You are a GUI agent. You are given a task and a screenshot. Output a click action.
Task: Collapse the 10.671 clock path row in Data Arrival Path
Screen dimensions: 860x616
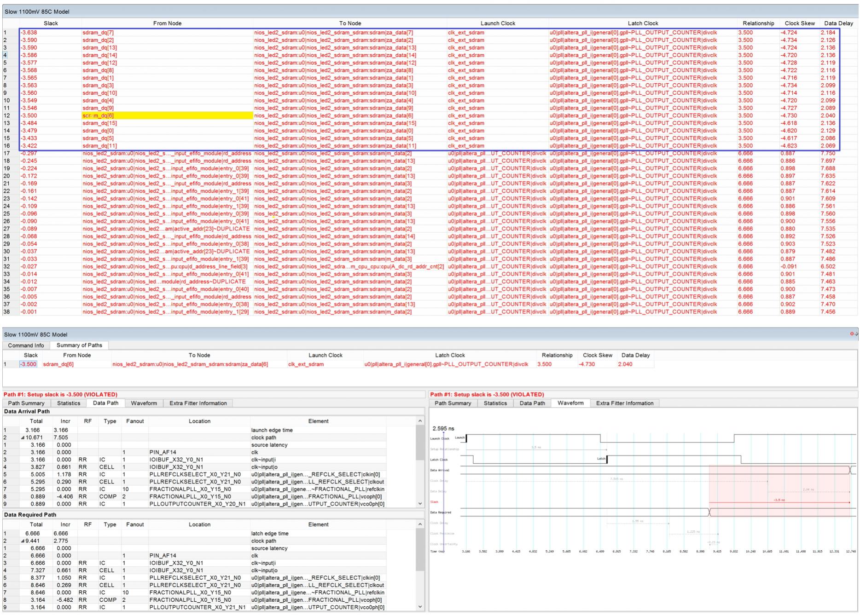point(23,438)
